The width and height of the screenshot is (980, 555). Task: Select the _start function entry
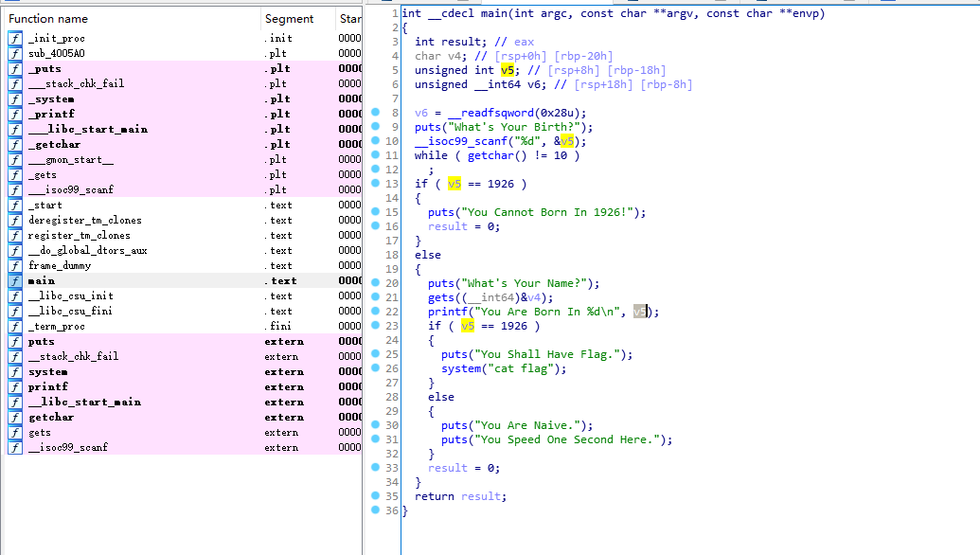pyautogui.click(x=45, y=206)
